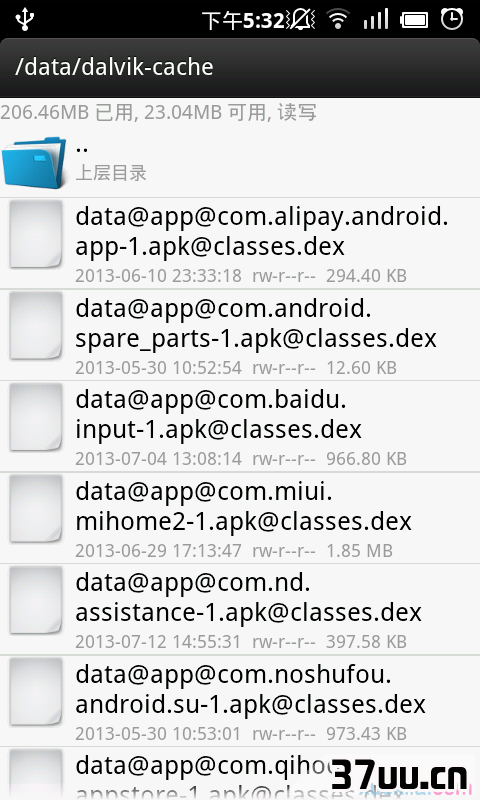This screenshot has width=480, height=800.
Task: Tap the miui mihome2 file icon
Action: (36, 509)
